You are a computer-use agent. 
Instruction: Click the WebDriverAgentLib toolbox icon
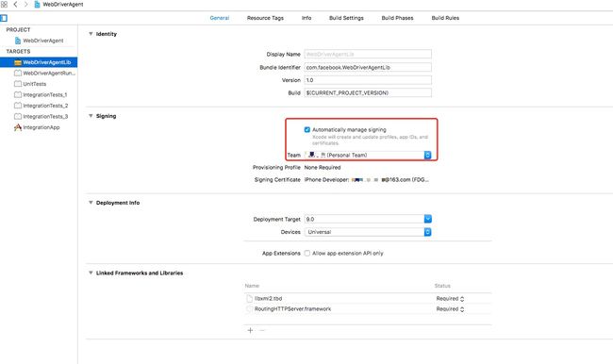(x=18, y=62)
